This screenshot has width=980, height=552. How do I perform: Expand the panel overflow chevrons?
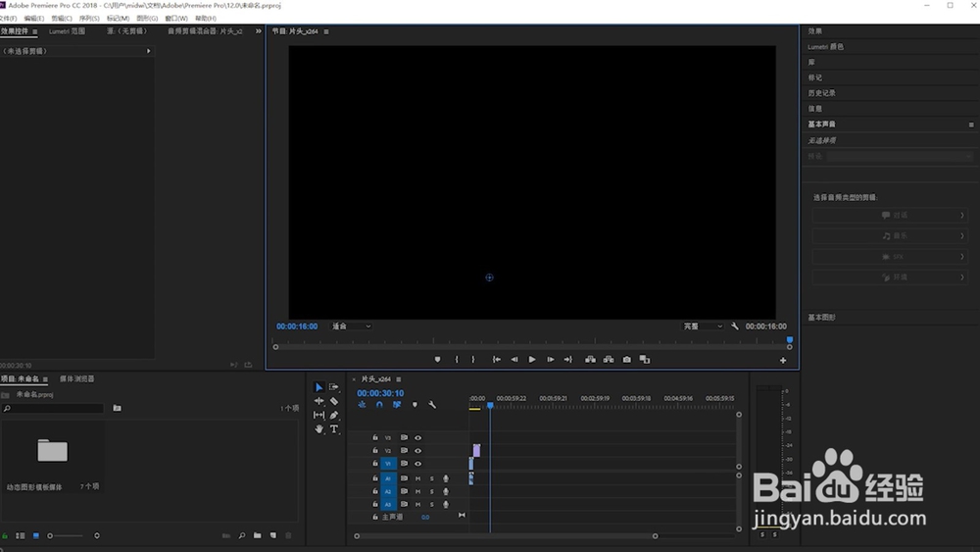pyautogui.click(x=258, y=30)
